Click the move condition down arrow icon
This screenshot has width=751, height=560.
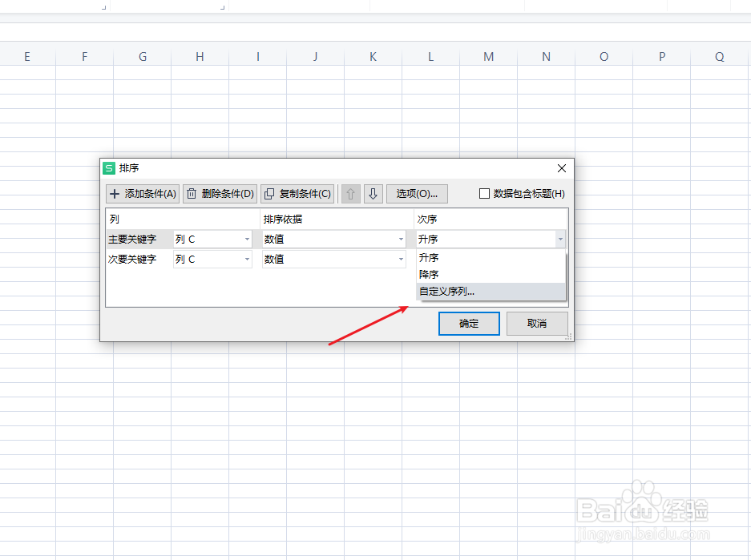coord(373,193)
